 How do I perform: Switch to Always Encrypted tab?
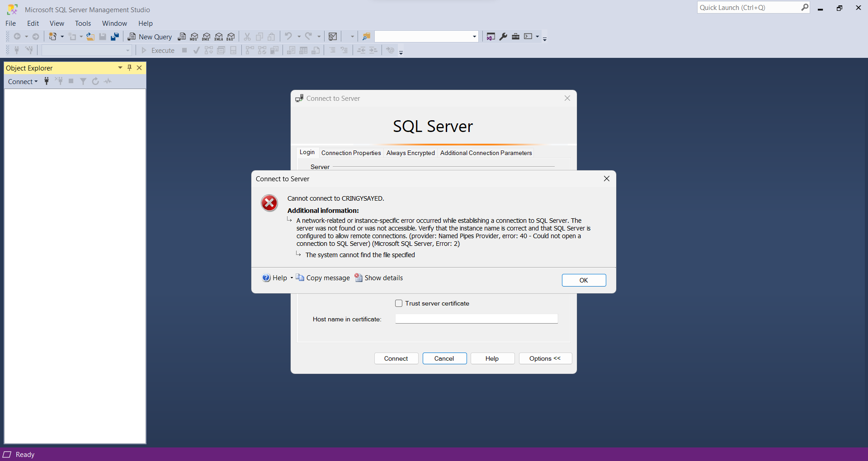[x=410, y=153]
